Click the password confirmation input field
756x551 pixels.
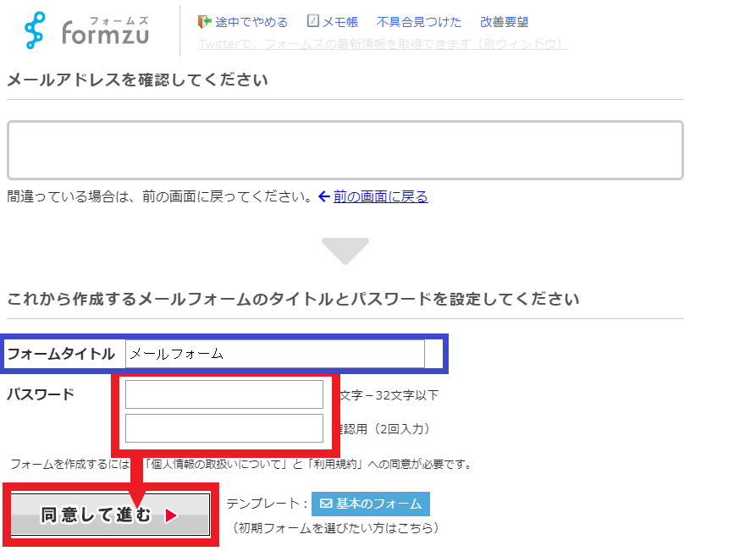[x=224, y=428]
